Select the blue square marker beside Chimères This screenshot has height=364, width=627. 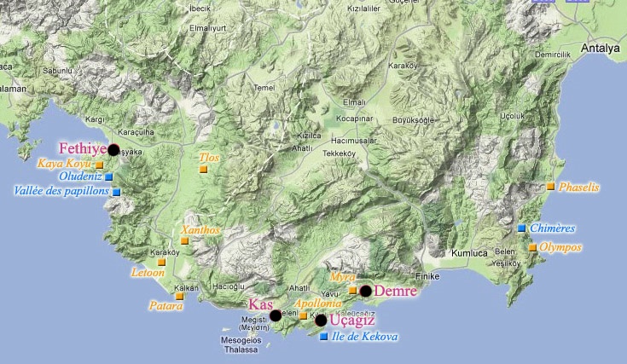(x=521, y=228)
